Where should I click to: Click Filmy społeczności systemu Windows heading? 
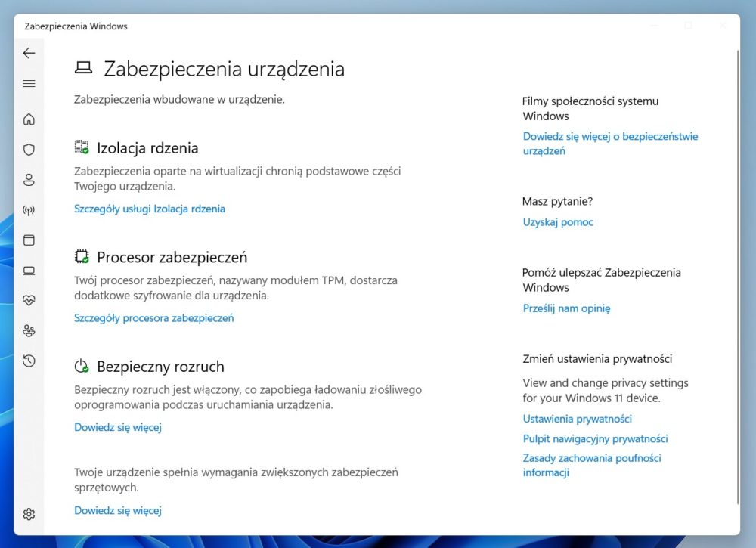[x=590, y=108]
